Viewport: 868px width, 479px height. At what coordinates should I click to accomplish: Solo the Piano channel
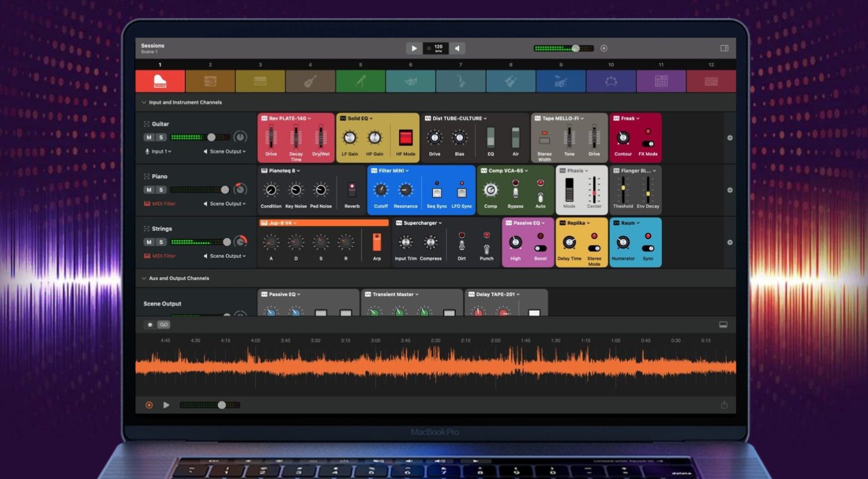161,190
